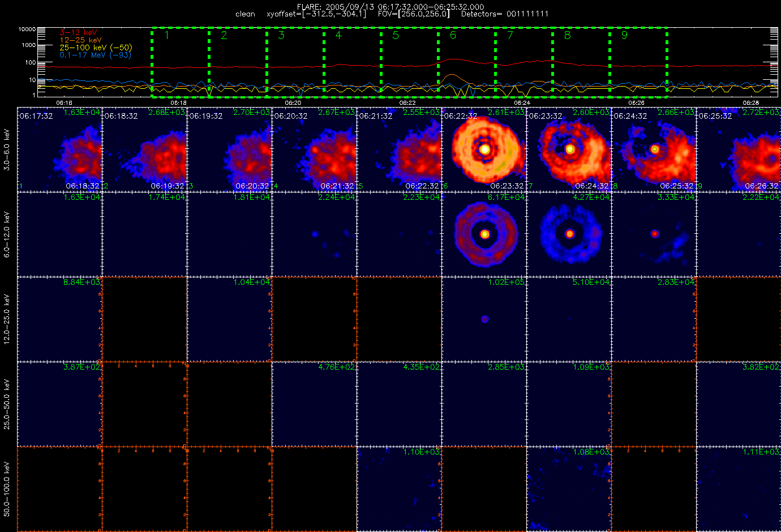The image size is (781, 532).
Task: Click the peak value '6.17E+04'
Action: (x=507, y=198)
